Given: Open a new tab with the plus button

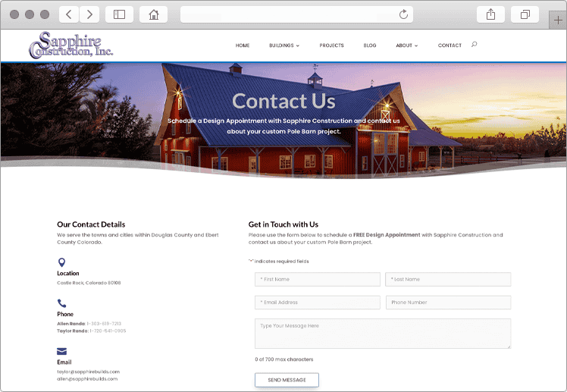Looking at the screenshot, I should (x=558, y=20).
